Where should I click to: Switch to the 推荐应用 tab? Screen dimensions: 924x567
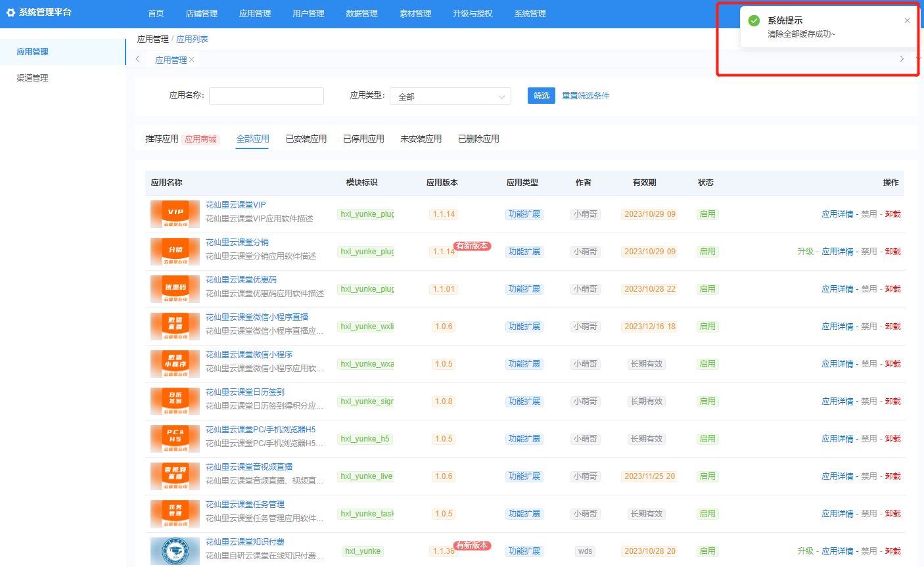point(162,139)
